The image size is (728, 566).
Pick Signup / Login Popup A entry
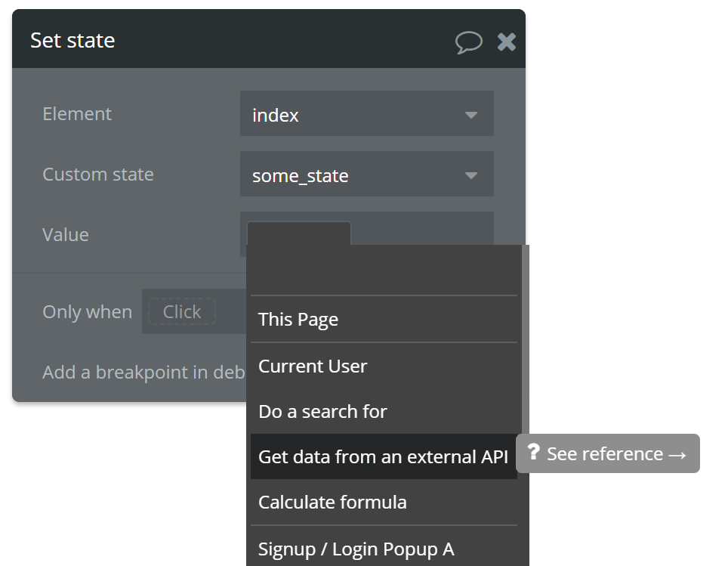384,549
